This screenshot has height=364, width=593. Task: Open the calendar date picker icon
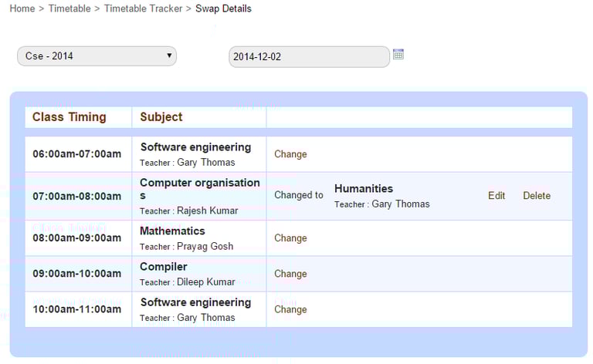coord(398,55)
